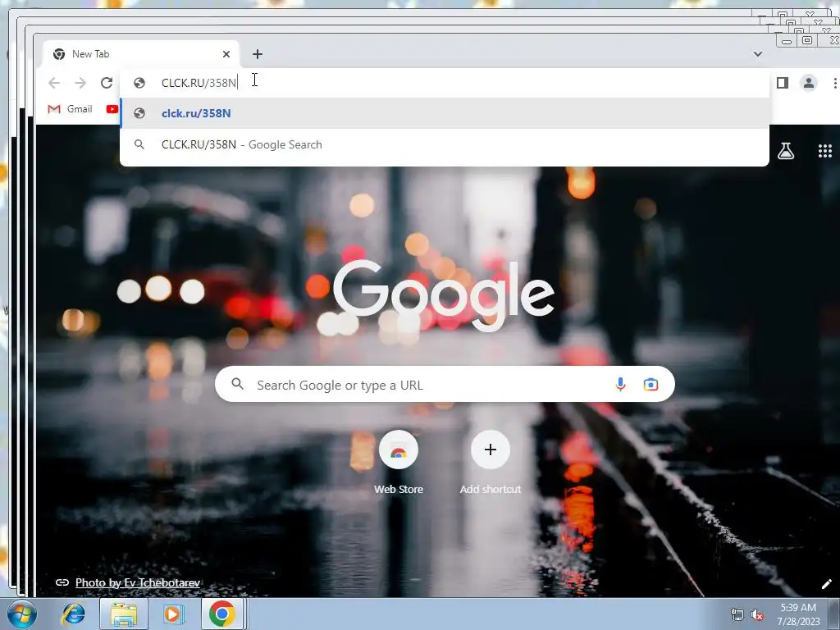This screenshot has height=630, width=840.
Task: Toggle the side panel icon
Action: 782,83
